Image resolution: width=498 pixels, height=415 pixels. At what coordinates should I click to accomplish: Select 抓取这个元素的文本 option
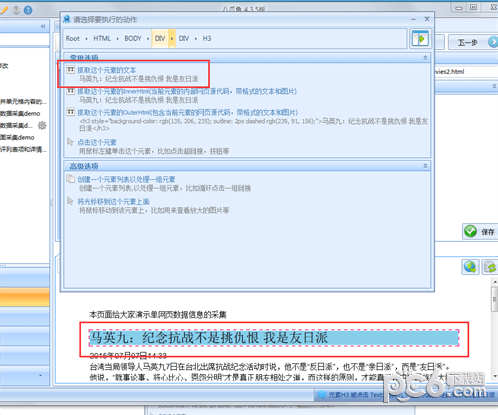(x=107, y=70)
